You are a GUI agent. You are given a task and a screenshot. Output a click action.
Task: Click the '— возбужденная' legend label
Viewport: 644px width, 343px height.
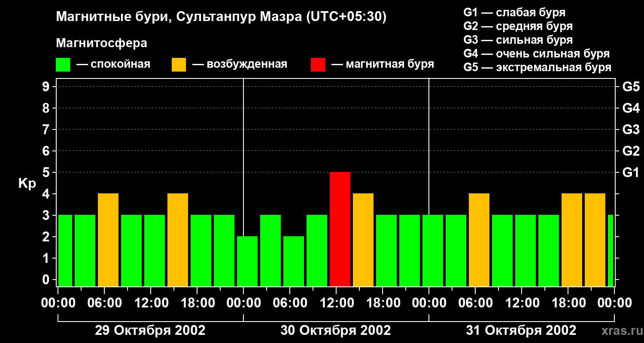(240, 65)
